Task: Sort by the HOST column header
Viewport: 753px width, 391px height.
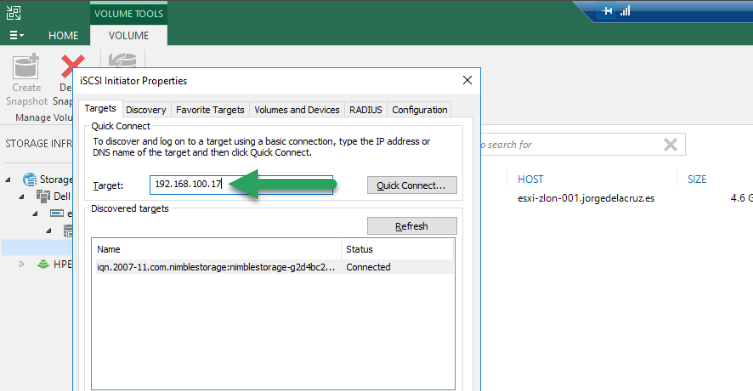Action: (x=530, y=179)
